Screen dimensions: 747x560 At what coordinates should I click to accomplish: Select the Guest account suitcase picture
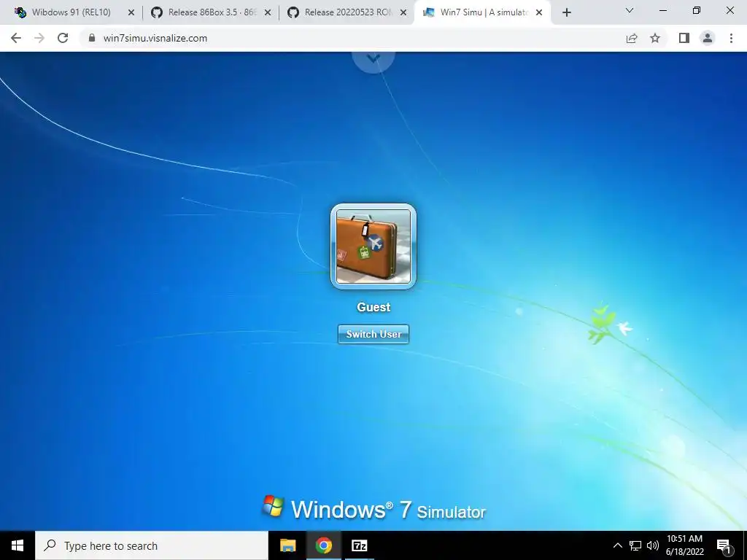(373, 246)
